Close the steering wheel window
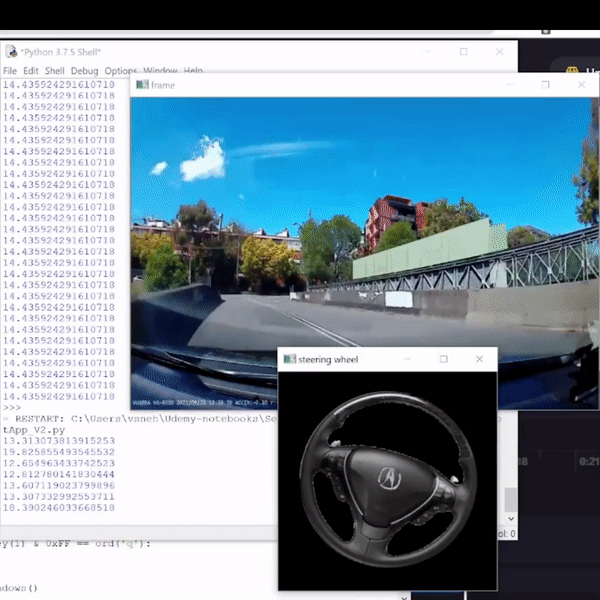 click(x=480, y=359)
